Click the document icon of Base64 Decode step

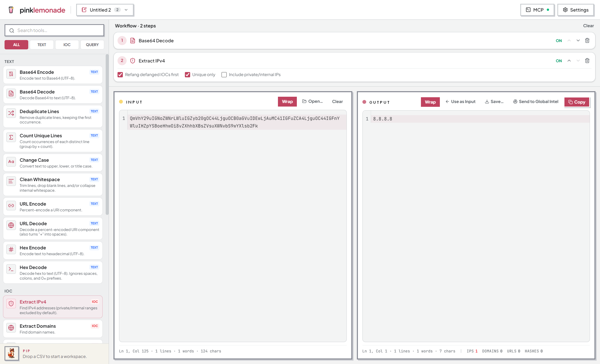click(133, 41)
